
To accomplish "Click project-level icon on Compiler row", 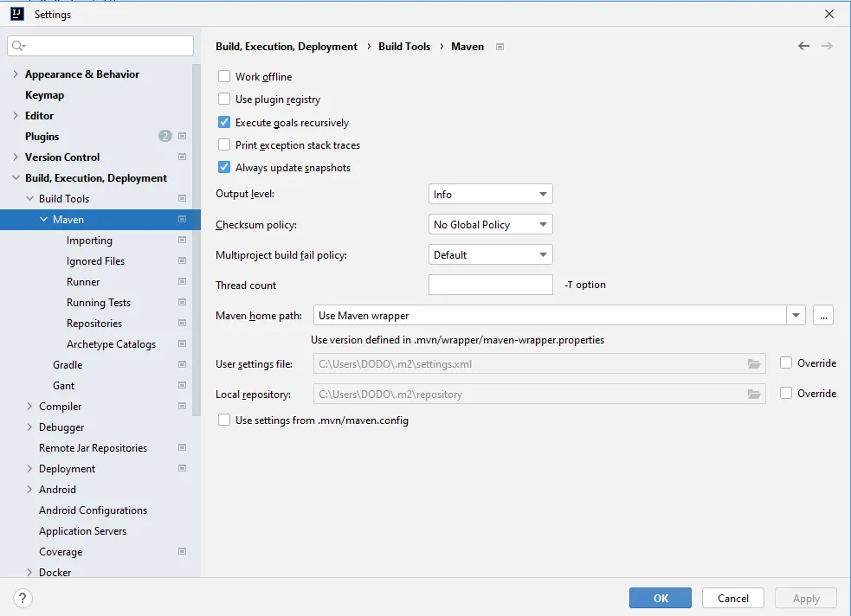I will click(x=183, y=406).
